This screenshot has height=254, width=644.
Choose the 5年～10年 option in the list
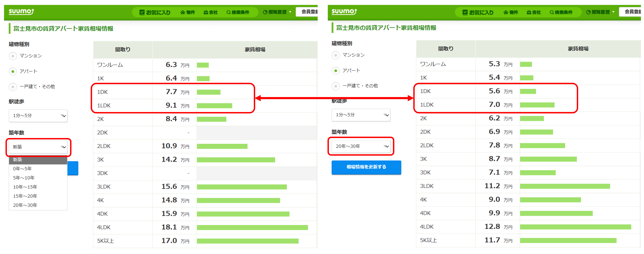pos(38,178)
